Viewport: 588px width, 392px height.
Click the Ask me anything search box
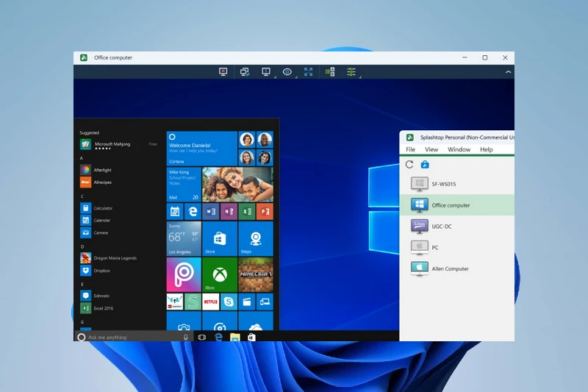pyautogui.click(x=134, y=337)
